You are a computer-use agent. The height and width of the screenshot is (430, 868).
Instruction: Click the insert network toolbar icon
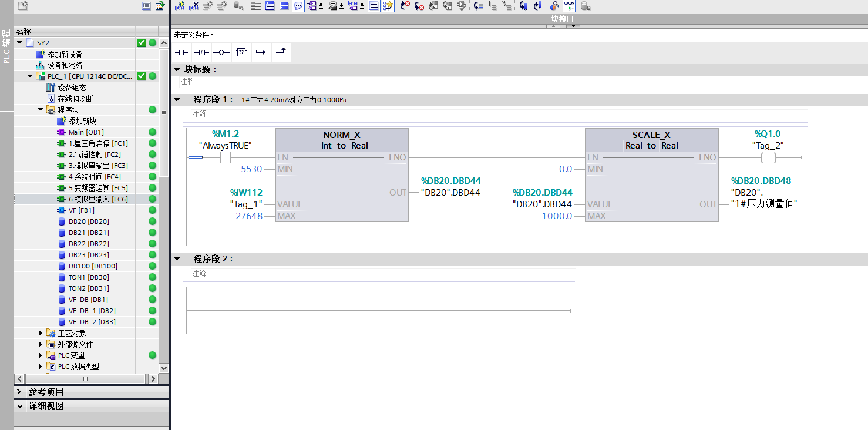[180, 6]
